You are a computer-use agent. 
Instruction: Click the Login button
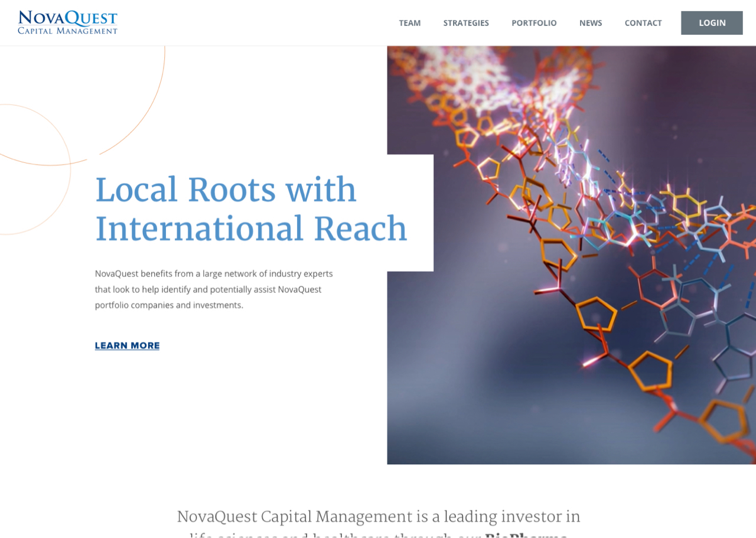pos(712,23)
